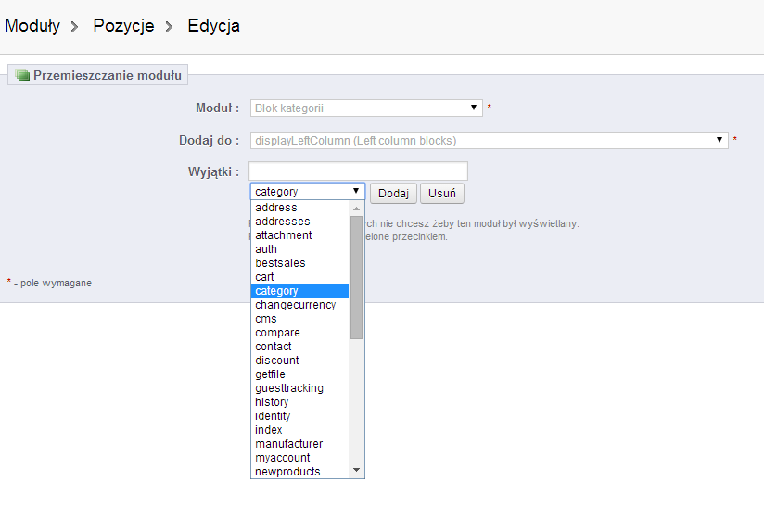
Task: Select guesttracking in the list
Action: pyautogui.click(x=300, y=388)
